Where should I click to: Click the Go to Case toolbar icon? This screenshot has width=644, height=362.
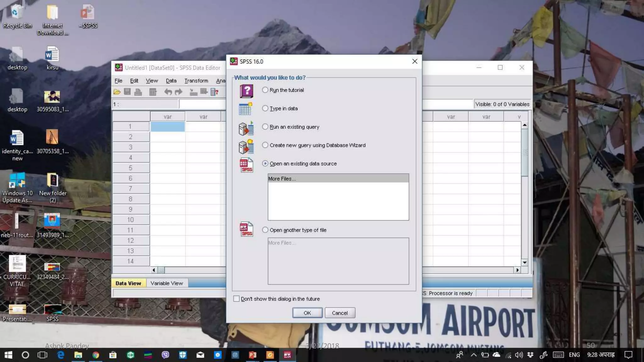[193, 92]
